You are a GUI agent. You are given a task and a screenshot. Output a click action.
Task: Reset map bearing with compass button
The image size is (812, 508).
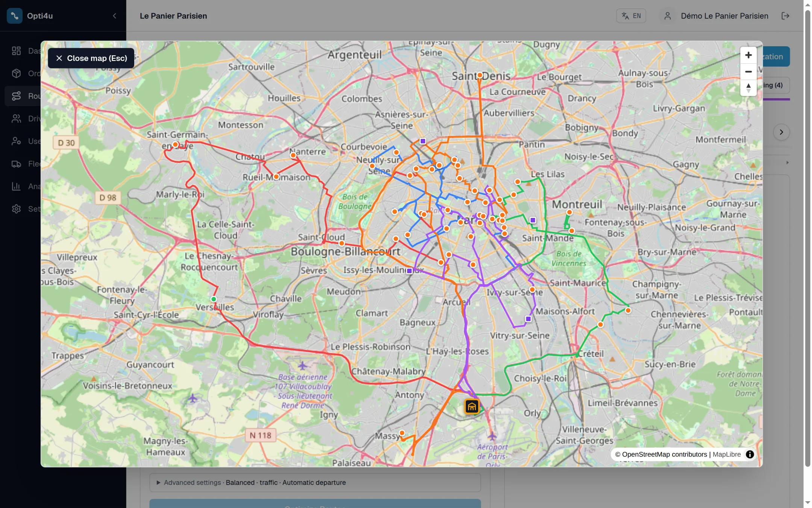(x=748, y=88)
